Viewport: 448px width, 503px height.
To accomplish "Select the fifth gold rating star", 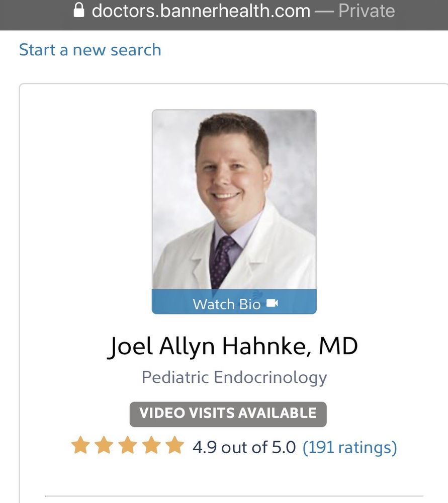I will point(174,446).
